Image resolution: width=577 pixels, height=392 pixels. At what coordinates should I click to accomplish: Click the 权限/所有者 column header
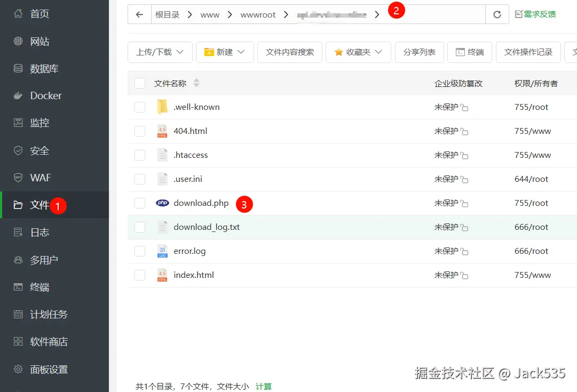click(536, 84)
